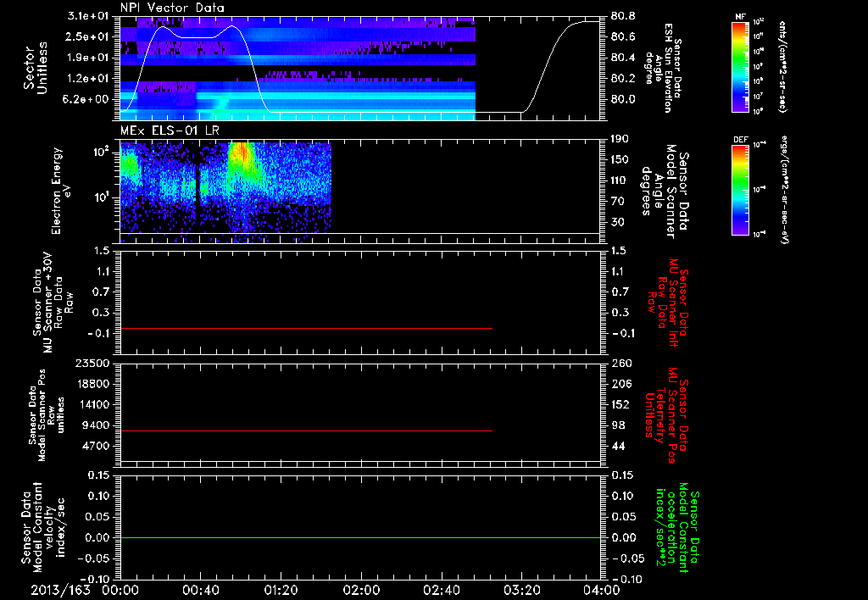This screenshot has height=600, width=868.
Task: Click the 00:00 time axis label
Action: click(120, 590)
